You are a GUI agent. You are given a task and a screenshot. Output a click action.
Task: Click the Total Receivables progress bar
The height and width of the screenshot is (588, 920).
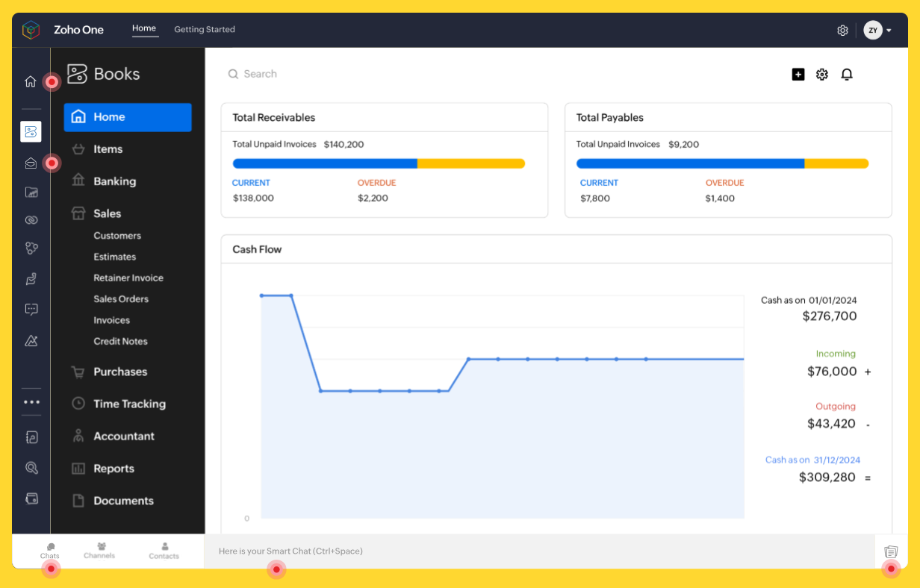coord(379,163)
